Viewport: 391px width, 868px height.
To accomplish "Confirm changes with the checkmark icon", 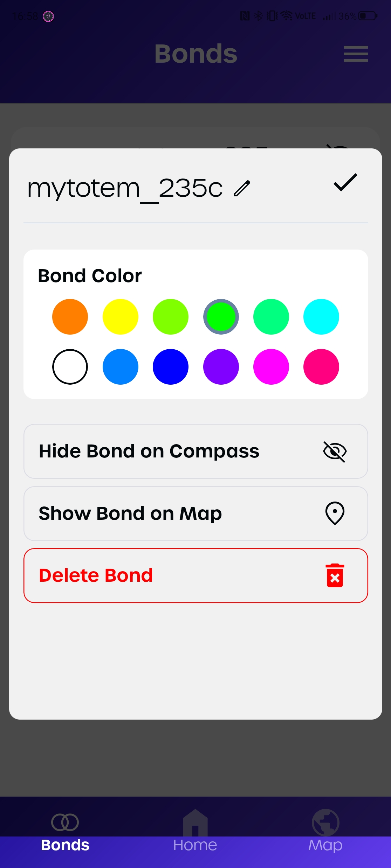I will 345,182.
